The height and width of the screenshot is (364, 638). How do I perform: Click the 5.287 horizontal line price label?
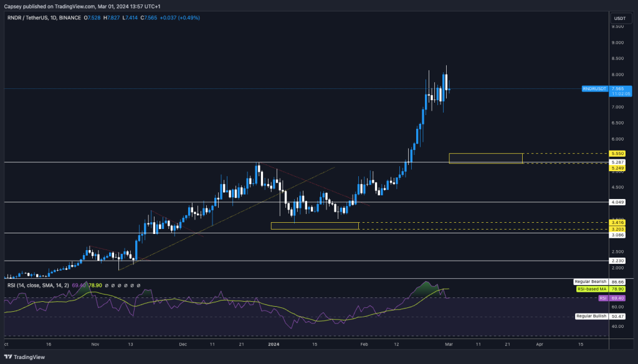[617, 162]
